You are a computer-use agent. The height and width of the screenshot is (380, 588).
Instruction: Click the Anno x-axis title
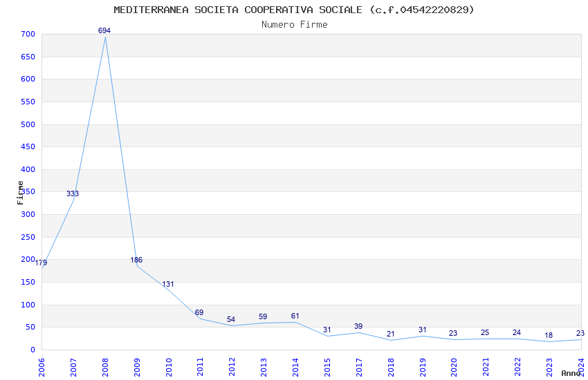click(x=571, y=373)
